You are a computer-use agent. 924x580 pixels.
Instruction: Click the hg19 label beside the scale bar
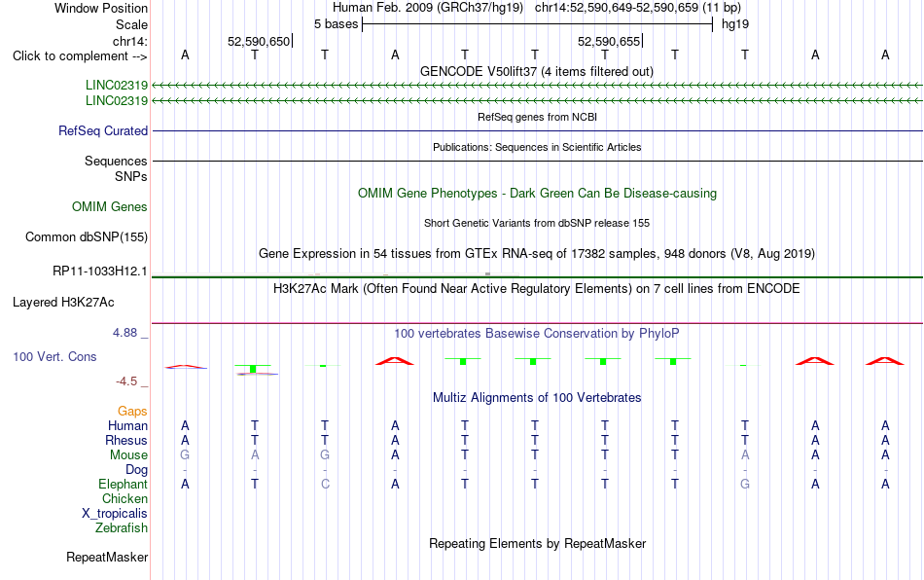[x=735, y=24]
